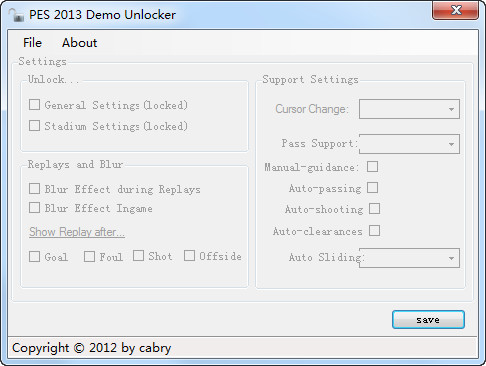Viewport: 486px width, 366px height.
Task: Expand the Cursor Change dropdown
Action: pyautogui.click(x=409, y=109)
